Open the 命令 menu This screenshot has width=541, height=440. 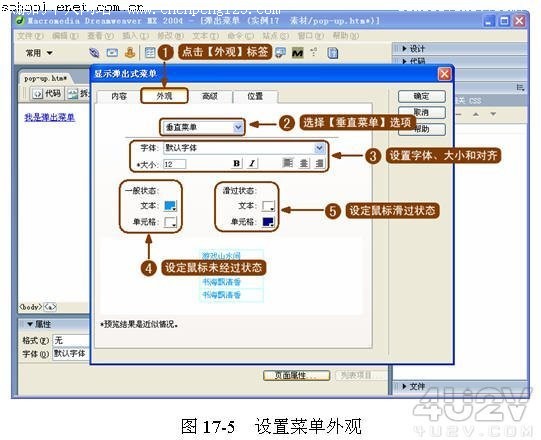point(241,36)
